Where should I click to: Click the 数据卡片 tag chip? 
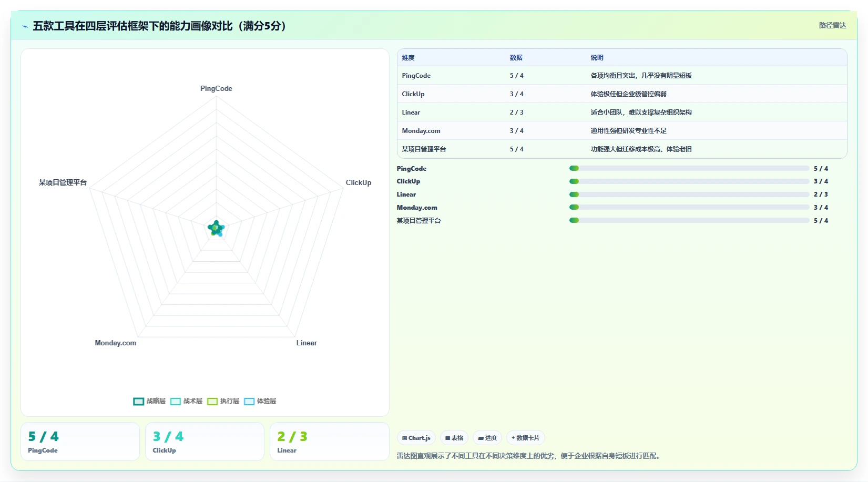click(x=525, y=438)
